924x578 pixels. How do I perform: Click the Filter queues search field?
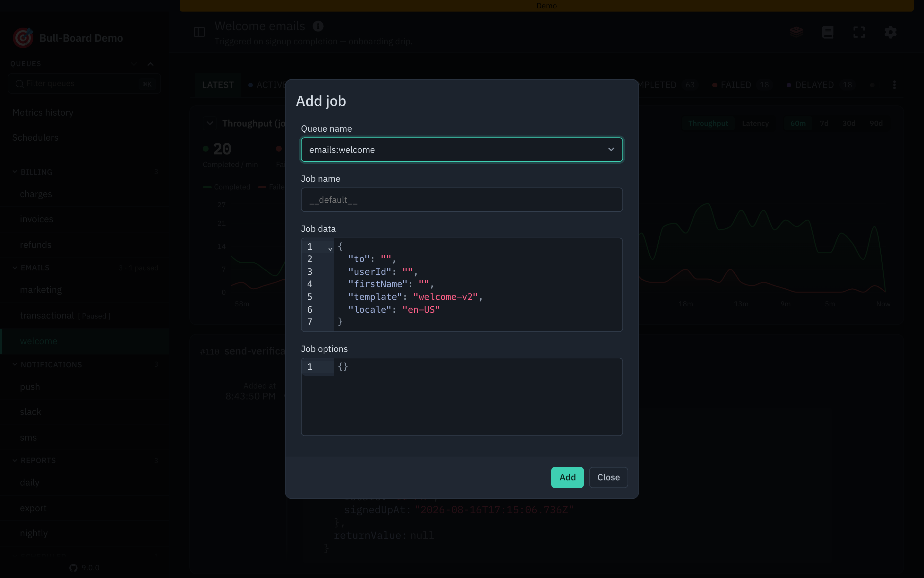(x=84, y=84)
